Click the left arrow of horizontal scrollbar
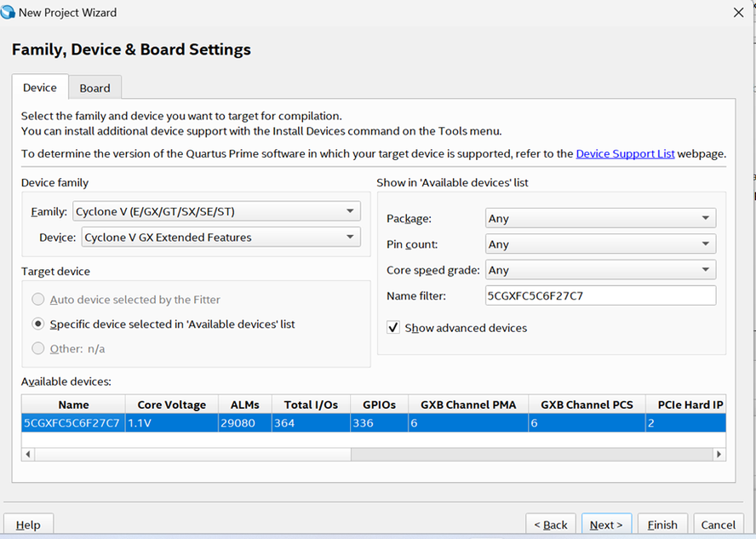 click(x=27, y=455)
